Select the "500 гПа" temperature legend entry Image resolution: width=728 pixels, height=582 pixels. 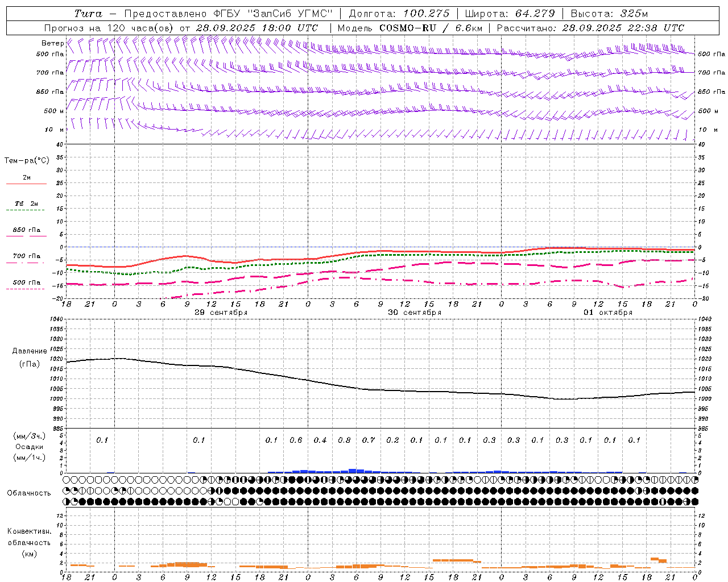[27, 282]
